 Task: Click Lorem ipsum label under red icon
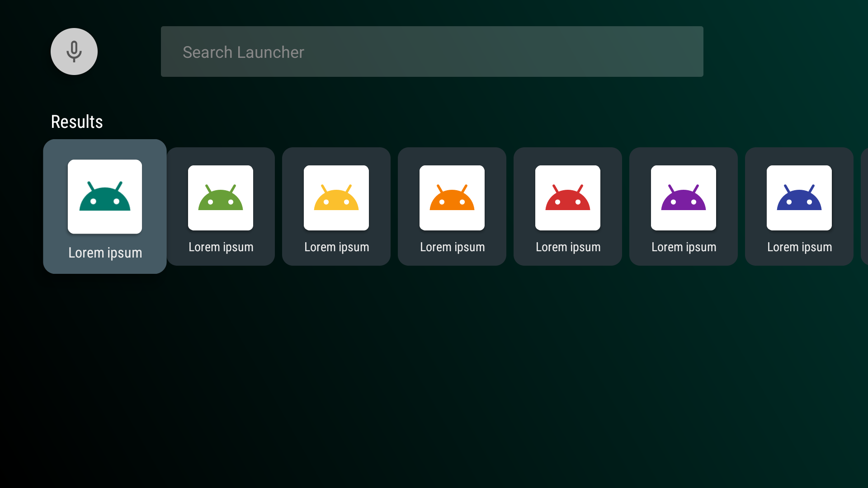[568, 247]
